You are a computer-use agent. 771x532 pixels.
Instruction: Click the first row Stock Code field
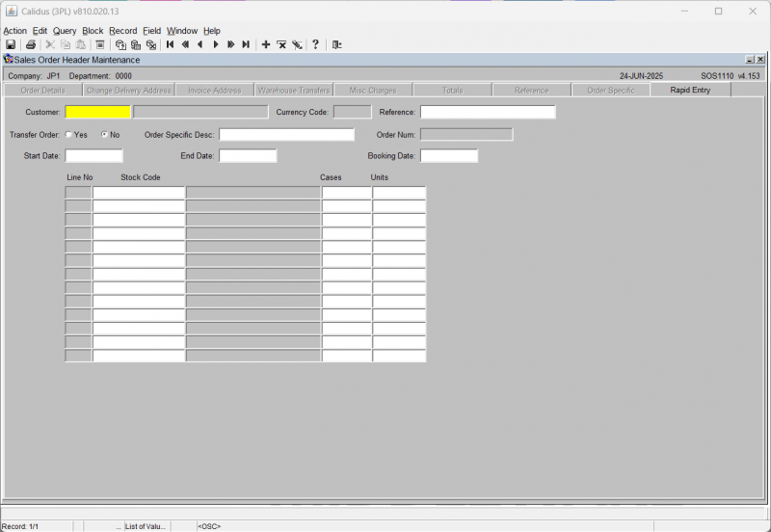pyautogui.click(x=139, y=193)
